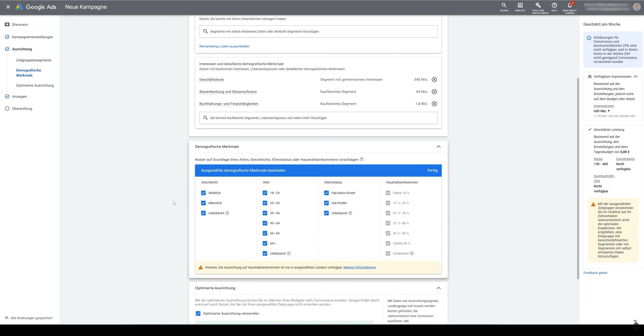This screenshot has height=336, width=644.
Task: Click the Geschätzte Leistung trend icon
Action: point(590,130)
